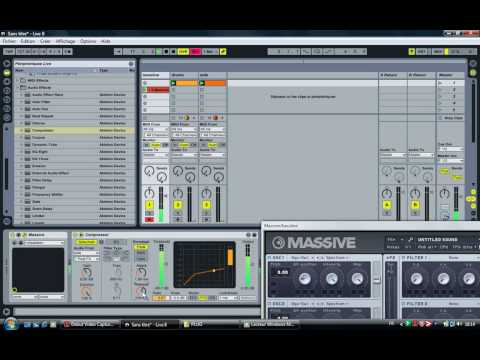Click the transport Play button
The width and height of the screenshot is (480, 360).
[159, 51]
